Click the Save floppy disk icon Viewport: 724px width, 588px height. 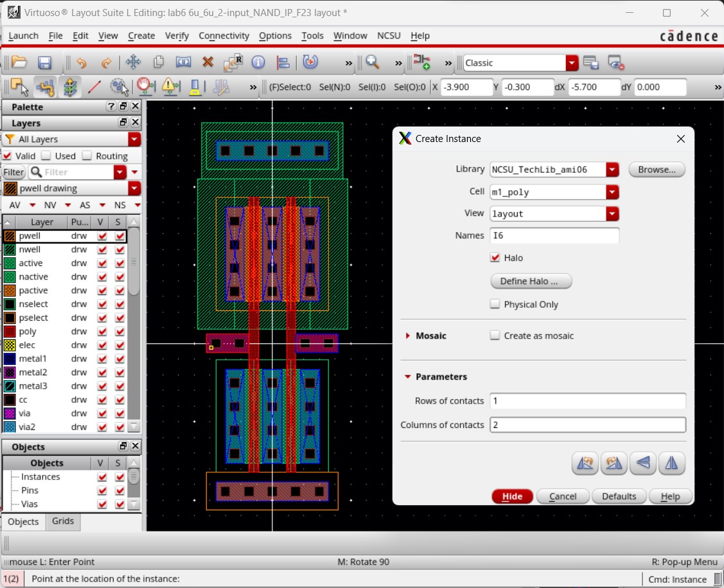44,62
